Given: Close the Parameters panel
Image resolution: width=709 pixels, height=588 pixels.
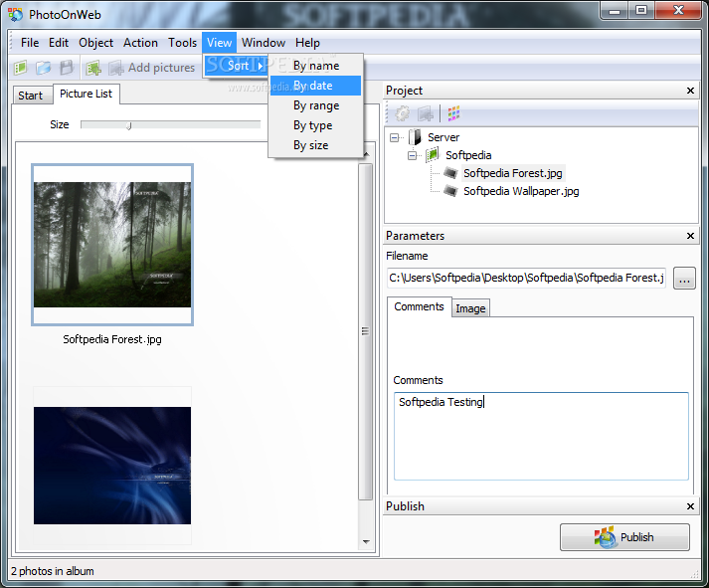Looking at the screenshot, I should pos(690,236).
